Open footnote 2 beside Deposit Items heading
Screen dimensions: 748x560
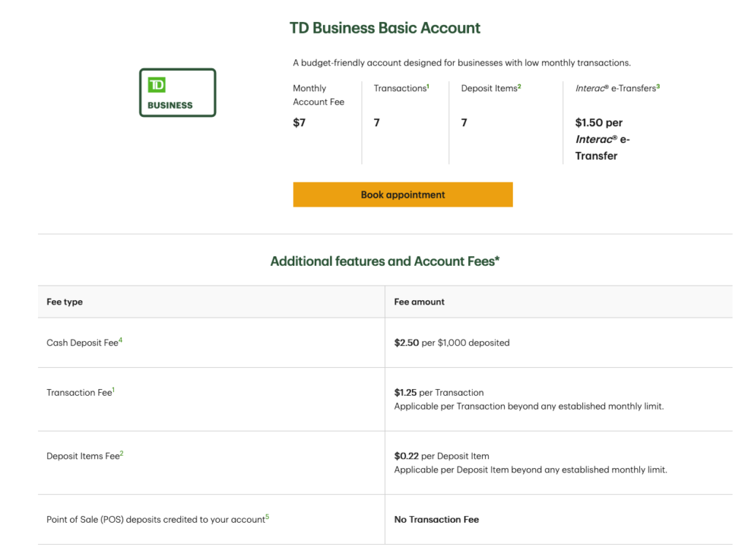tap(519, 87)
